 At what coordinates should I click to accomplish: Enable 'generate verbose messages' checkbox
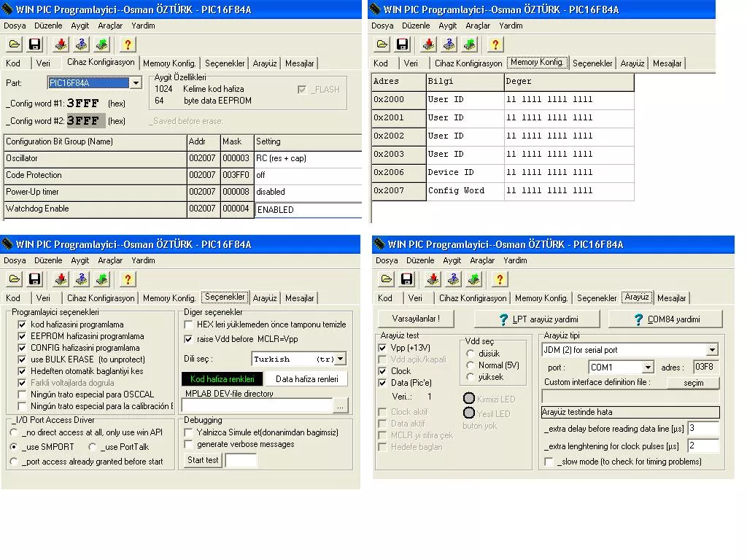pos(188,444)
